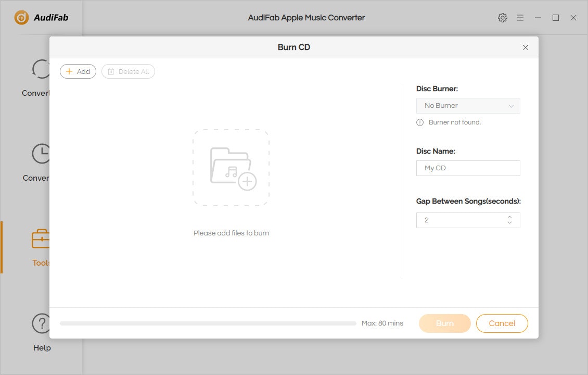Close the Burn CD dialog

click(x=526, y=47)
